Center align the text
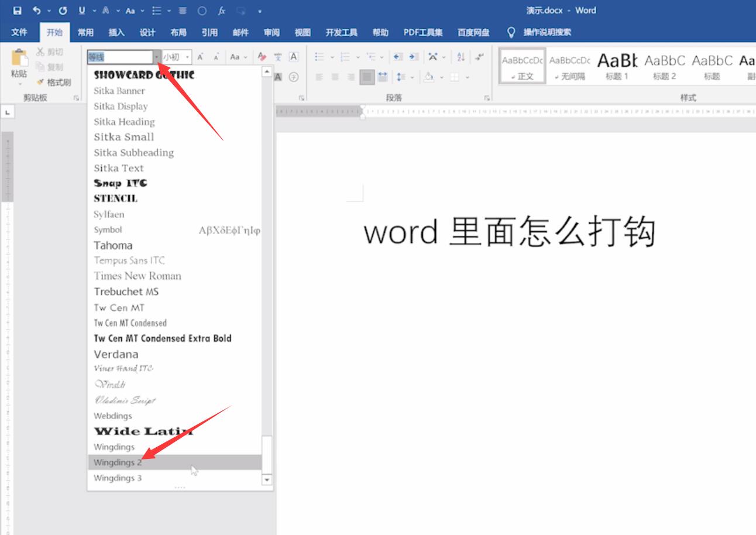 point(335,77)
